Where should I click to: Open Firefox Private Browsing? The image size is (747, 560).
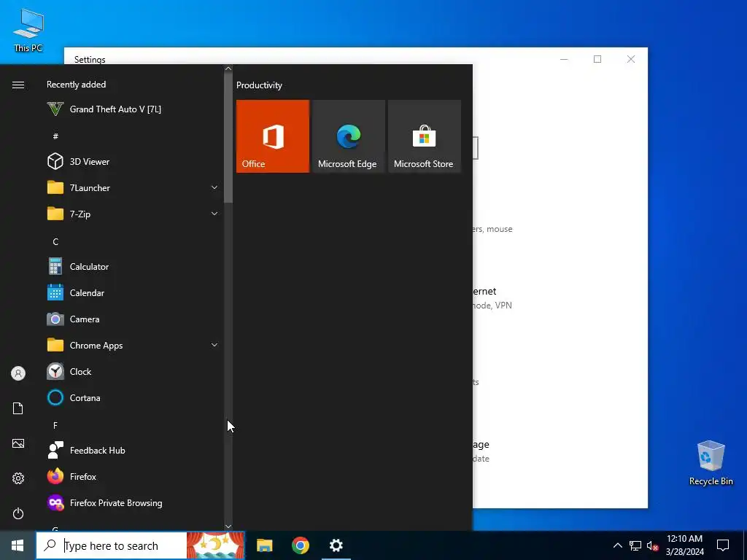point(133,503)
